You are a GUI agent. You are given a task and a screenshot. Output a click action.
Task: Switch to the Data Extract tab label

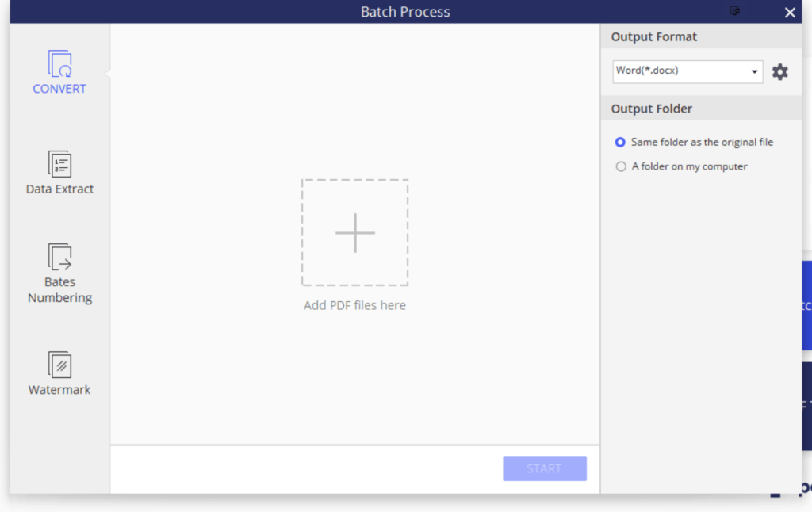59,189
